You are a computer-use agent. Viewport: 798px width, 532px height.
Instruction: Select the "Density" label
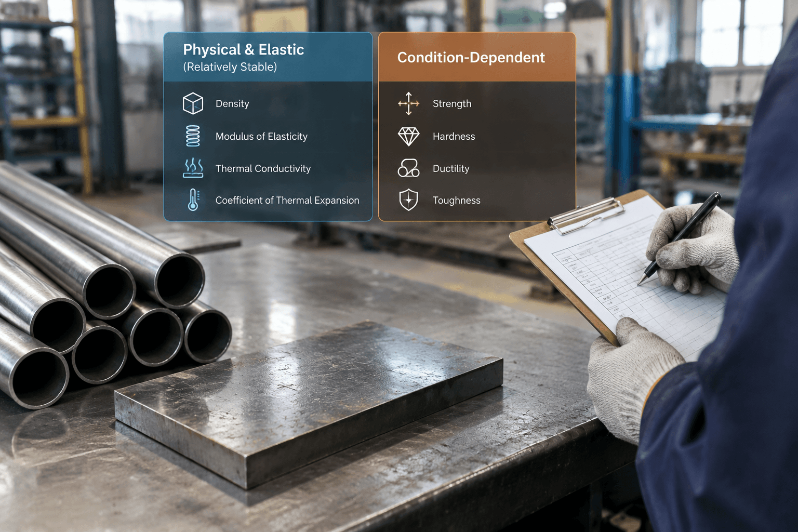(232, 104)
